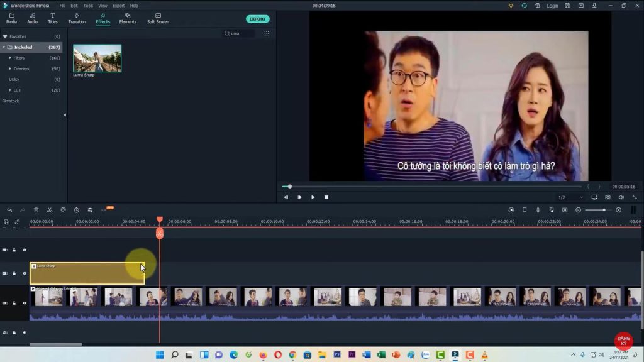Take a Snapshot using the camera icon
Screen dimensions: 644x362
(x=608, y=197)
